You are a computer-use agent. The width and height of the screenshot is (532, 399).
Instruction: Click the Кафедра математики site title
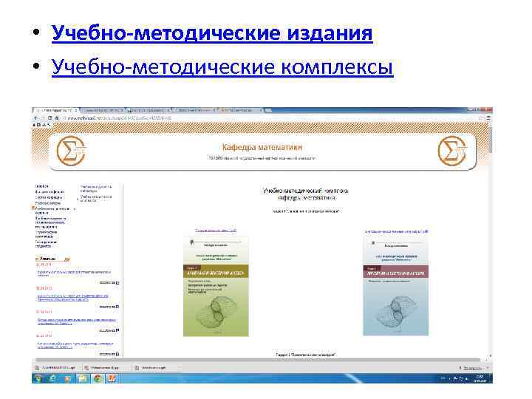point(262,147)
